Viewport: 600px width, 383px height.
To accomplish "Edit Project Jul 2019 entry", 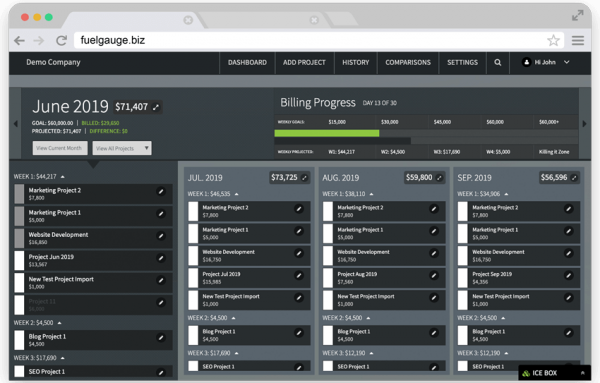I will [299, 275].
